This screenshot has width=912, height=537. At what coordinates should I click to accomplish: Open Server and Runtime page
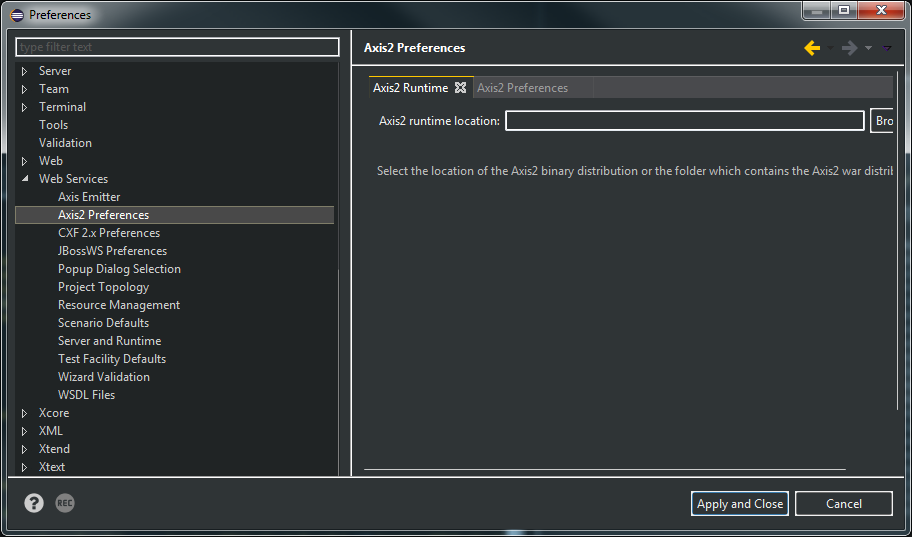click(109, 342)
